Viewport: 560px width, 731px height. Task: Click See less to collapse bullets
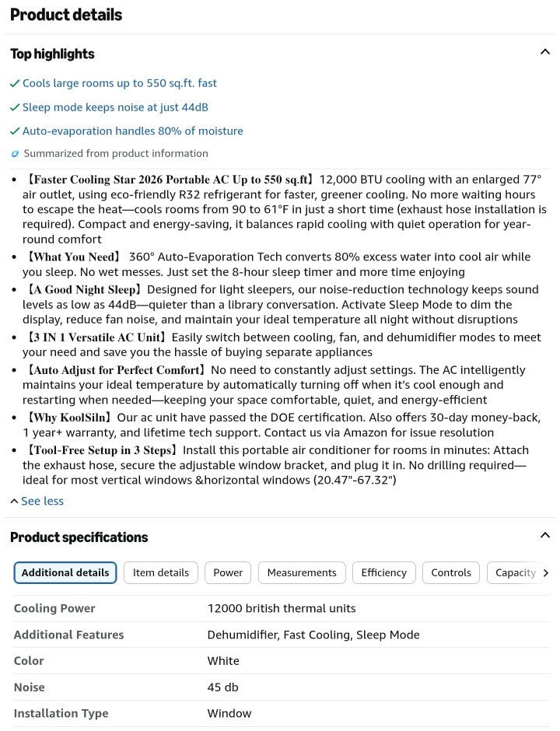(x=42, y=501)
